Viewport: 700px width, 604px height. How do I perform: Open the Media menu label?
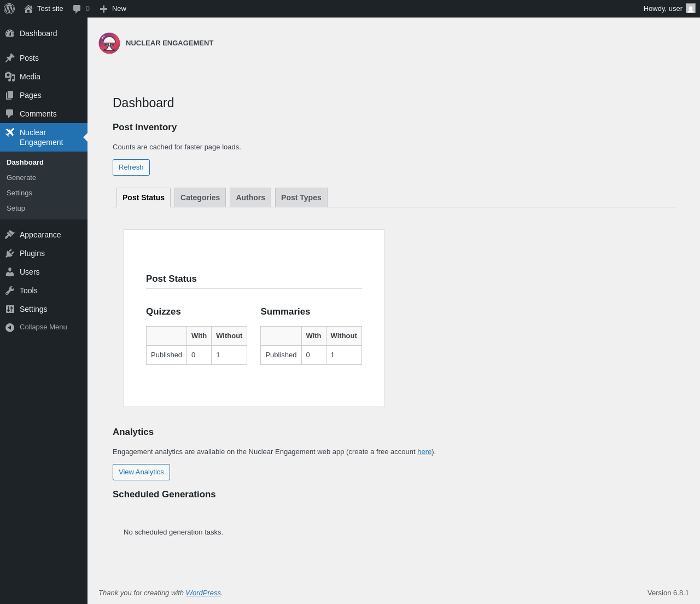point(30,77)
